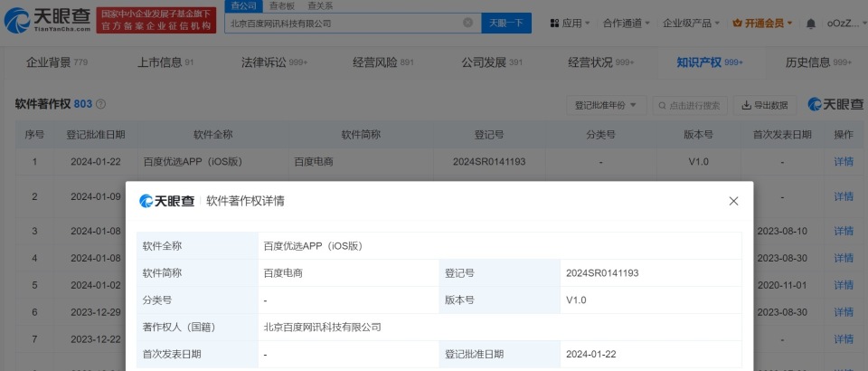Click 百度优选APP（iOS版） in table row 1

pyautogui.click(x=193, y=162)
